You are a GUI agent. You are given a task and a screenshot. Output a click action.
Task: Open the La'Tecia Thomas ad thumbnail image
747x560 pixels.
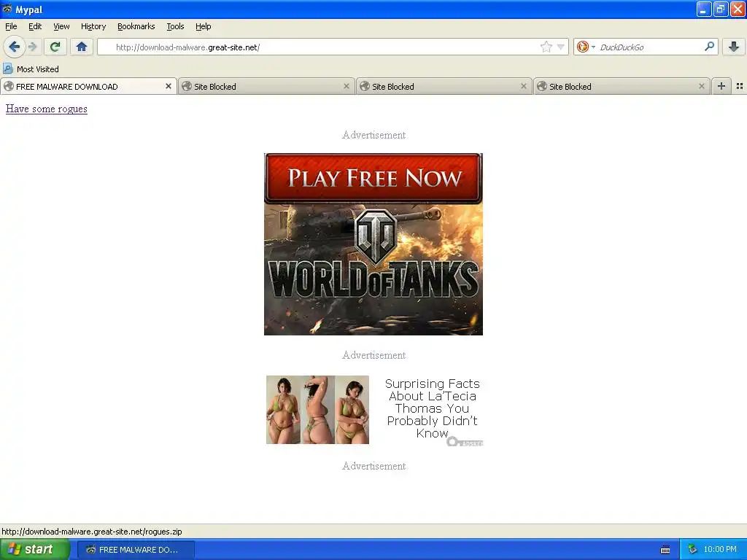(317, 410)
